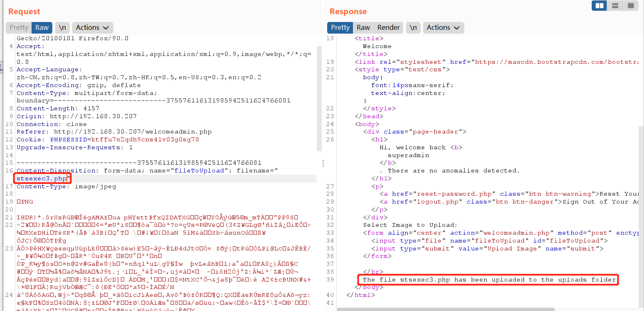Click the 'boundary=' line in the request headers
The width and height of the screenshot is (644, 311).
(154, 100)
